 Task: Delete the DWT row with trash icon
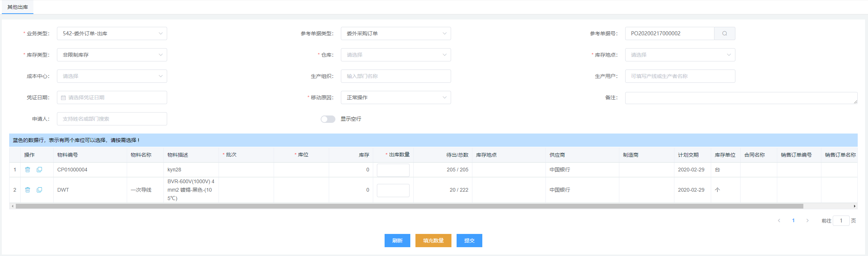(28, 190)
